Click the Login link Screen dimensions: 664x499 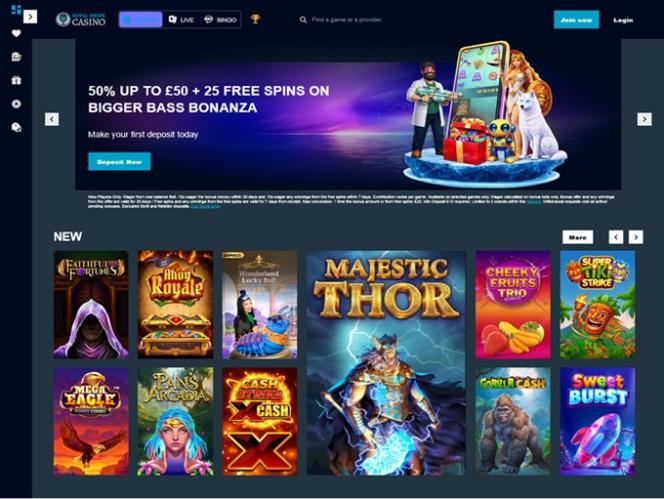[x=623, y=20]
